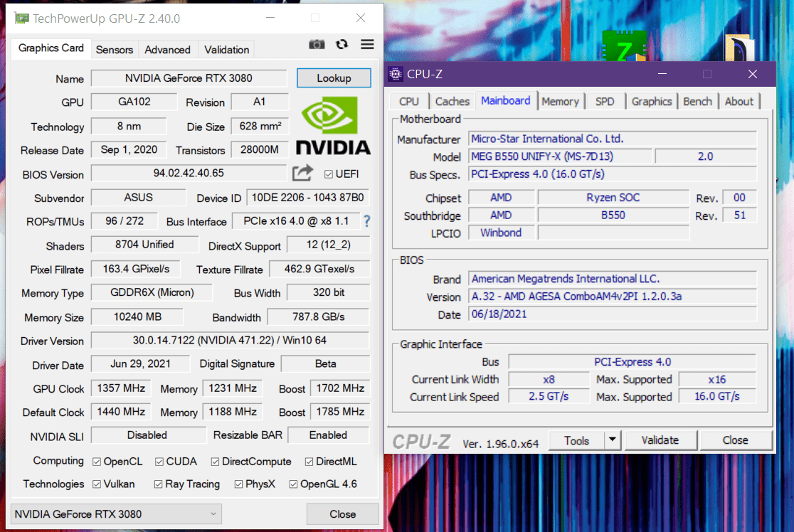Open GPU-Z hamburger menu
The image size is (794, 532).
tap(367, 45)
